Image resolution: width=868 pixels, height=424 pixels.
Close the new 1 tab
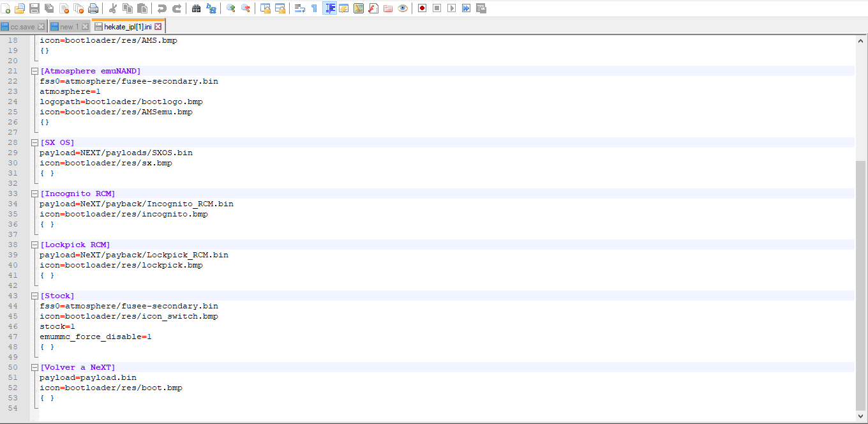tap(85, 27)
